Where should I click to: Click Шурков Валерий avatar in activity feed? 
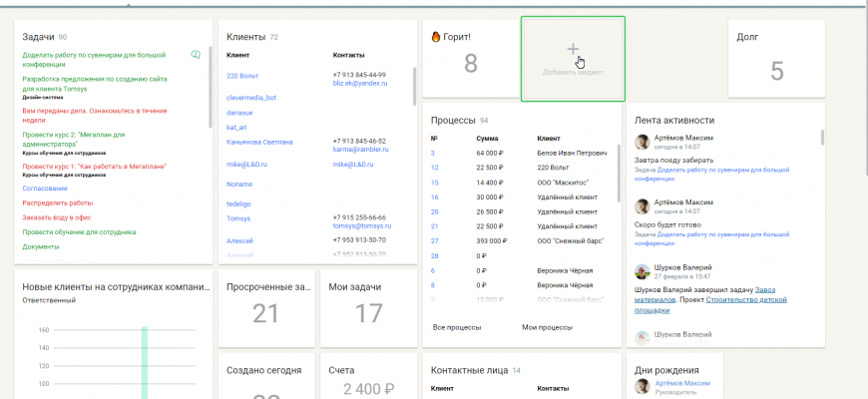pos(644,271)
